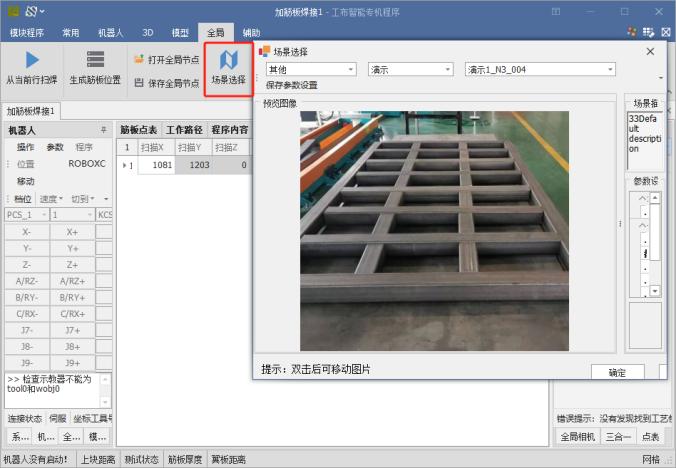Expand the 其他 category dropdown
This screenshot has height=468, width=676.
coord(310,70)
